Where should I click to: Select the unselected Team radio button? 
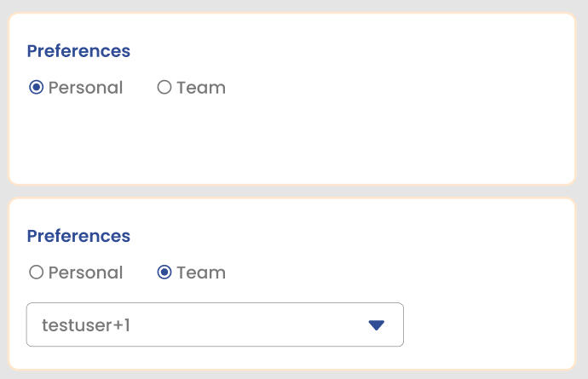pos(164,88)
